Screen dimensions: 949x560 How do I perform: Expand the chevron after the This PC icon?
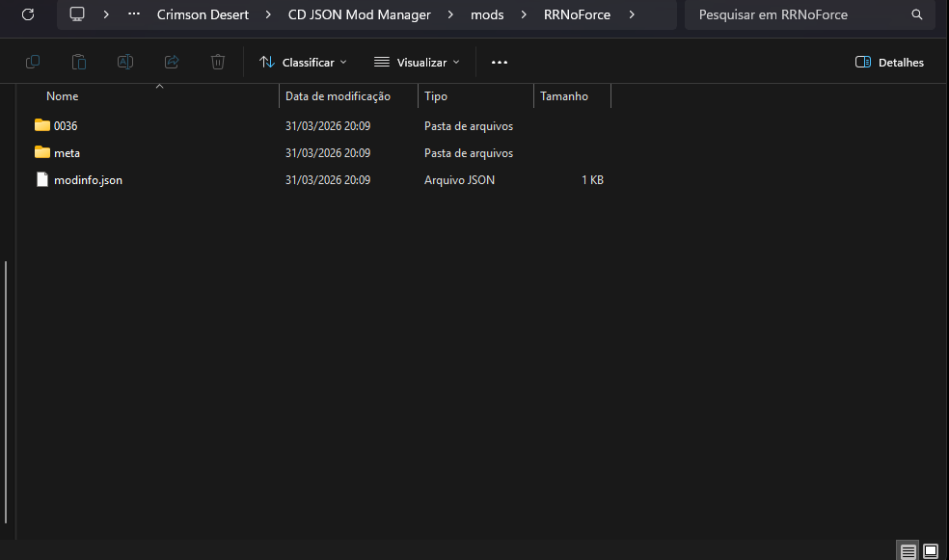tap(106, 14)
